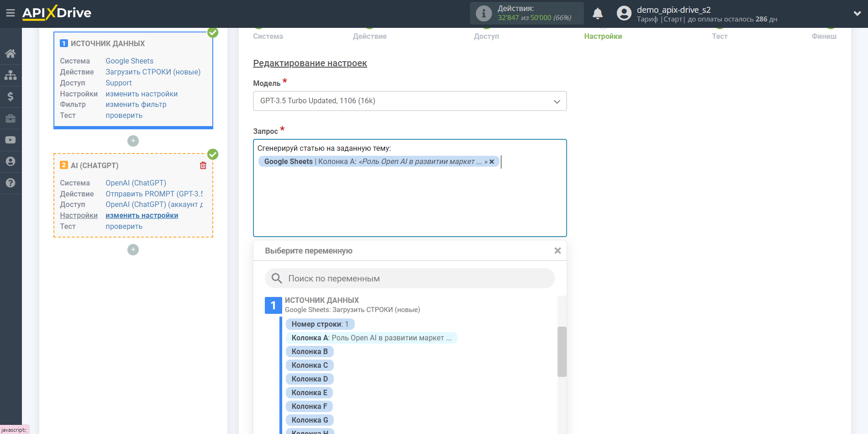This screenshot has width=868, height=434.
Task: Open the help question mark icon
Action: (x=11, y=183)
